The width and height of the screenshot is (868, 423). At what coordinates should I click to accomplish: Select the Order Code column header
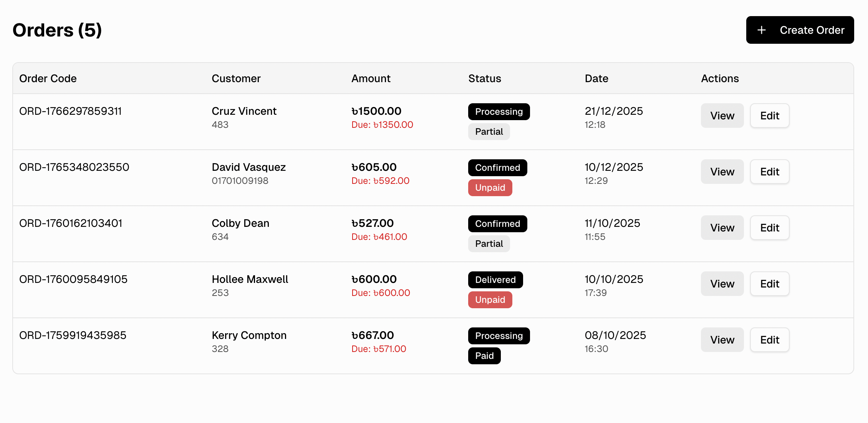tap(48, 78)
